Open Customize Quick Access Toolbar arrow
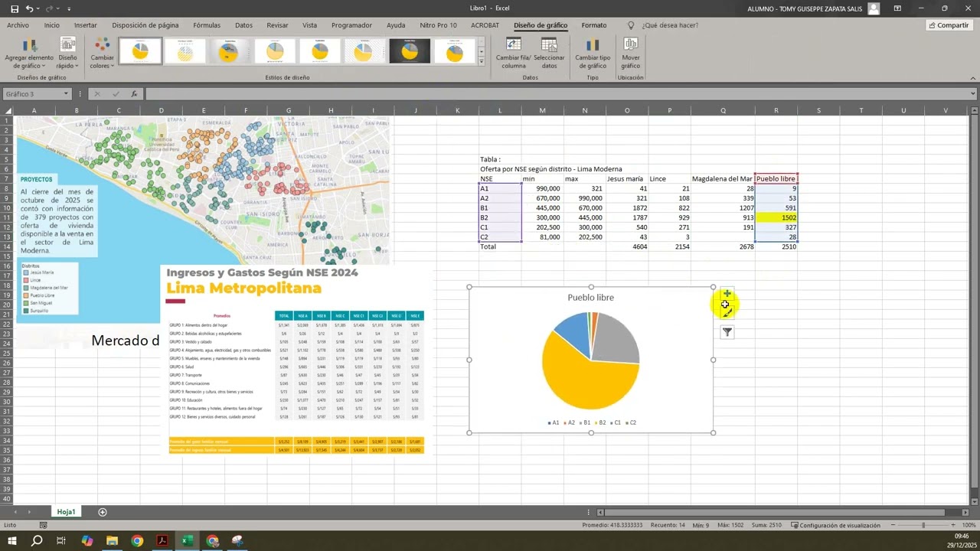Screen dimensions: 980x551 [69, 8]
